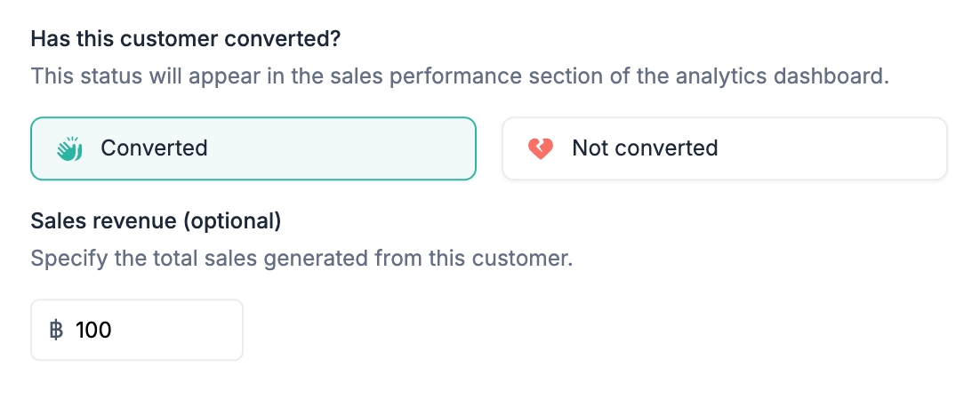
Task: Click the broken heart icon
Action: pos(540,148)
